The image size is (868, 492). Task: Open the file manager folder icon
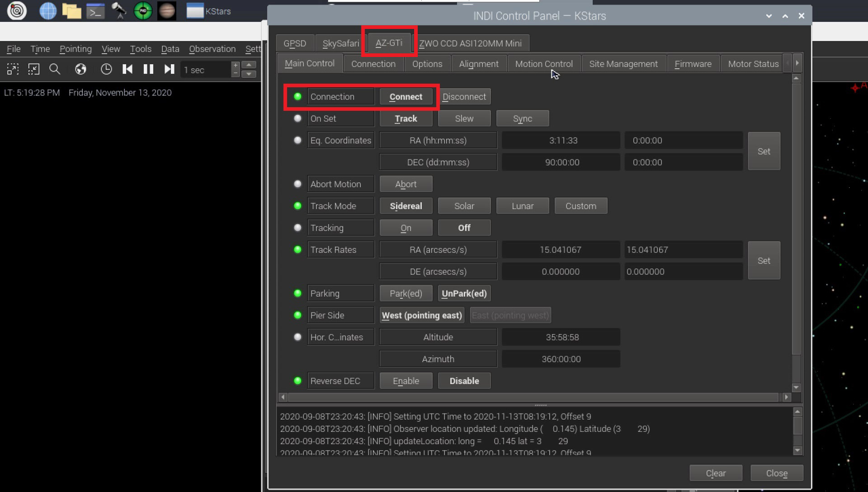pyautogui.click(x=71, y=11)
